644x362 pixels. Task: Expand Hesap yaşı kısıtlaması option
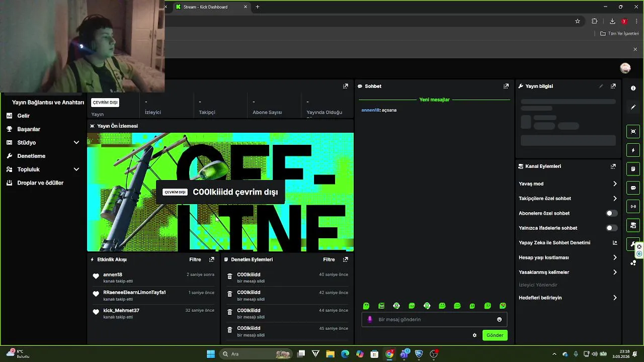point(568,257)
